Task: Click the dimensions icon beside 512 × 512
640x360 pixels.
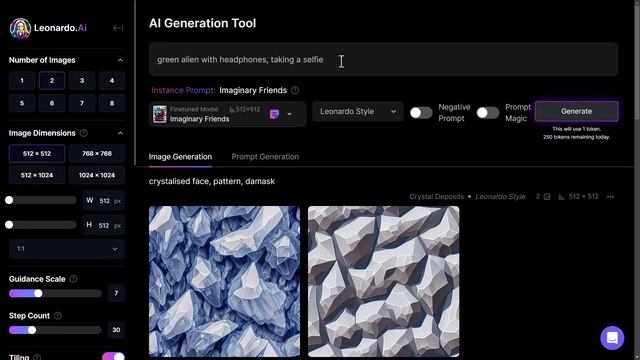Action: coord(562,197)
